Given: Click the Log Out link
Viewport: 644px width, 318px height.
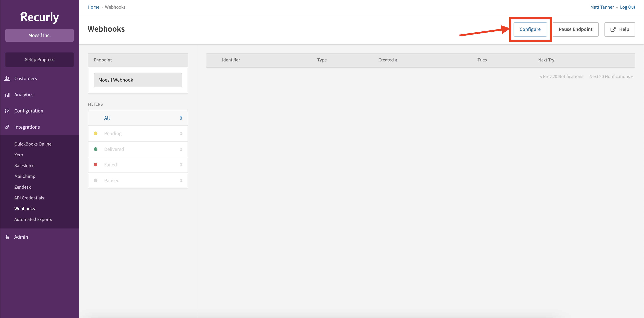Looking at the screenshot, I should [x=628, y=7].
